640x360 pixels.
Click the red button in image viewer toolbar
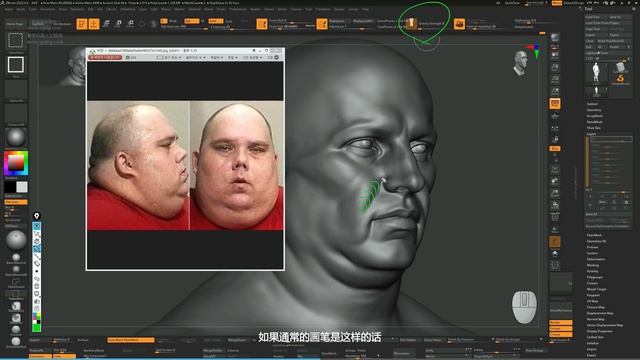(x=105, y=58)
